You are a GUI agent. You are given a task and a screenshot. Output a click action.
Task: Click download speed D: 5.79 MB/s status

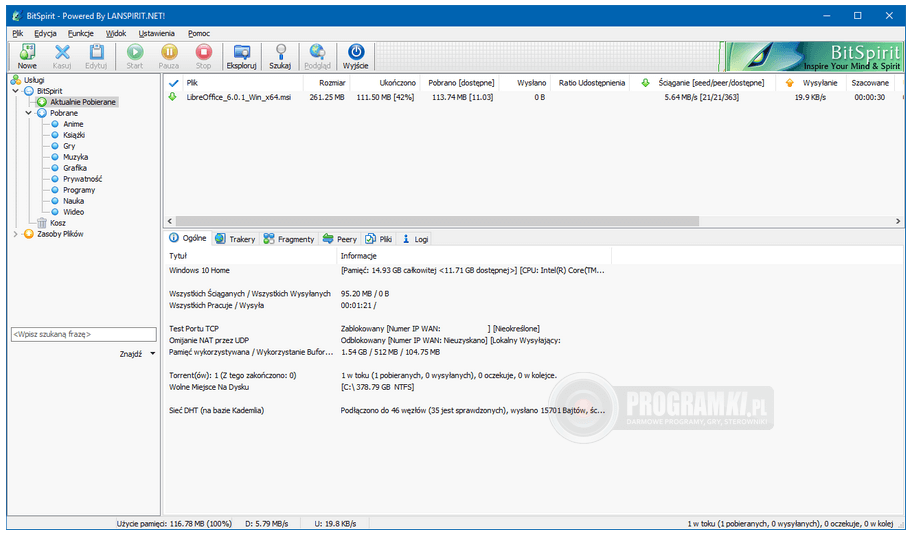click(x=267, y=523)
